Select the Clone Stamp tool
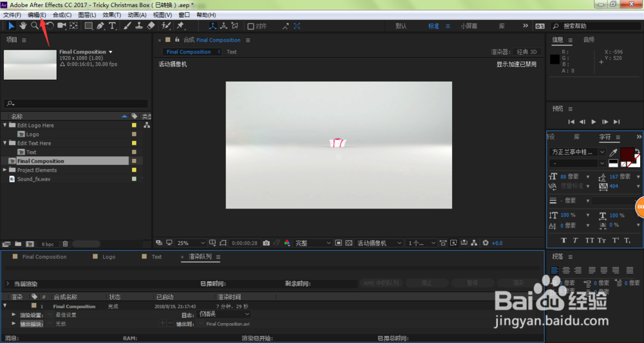 pos(139,26)
